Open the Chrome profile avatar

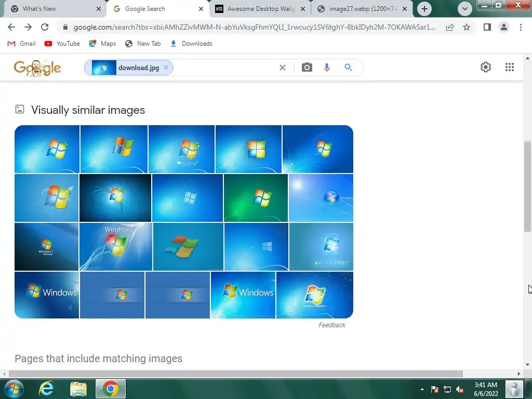click(504, 27)
